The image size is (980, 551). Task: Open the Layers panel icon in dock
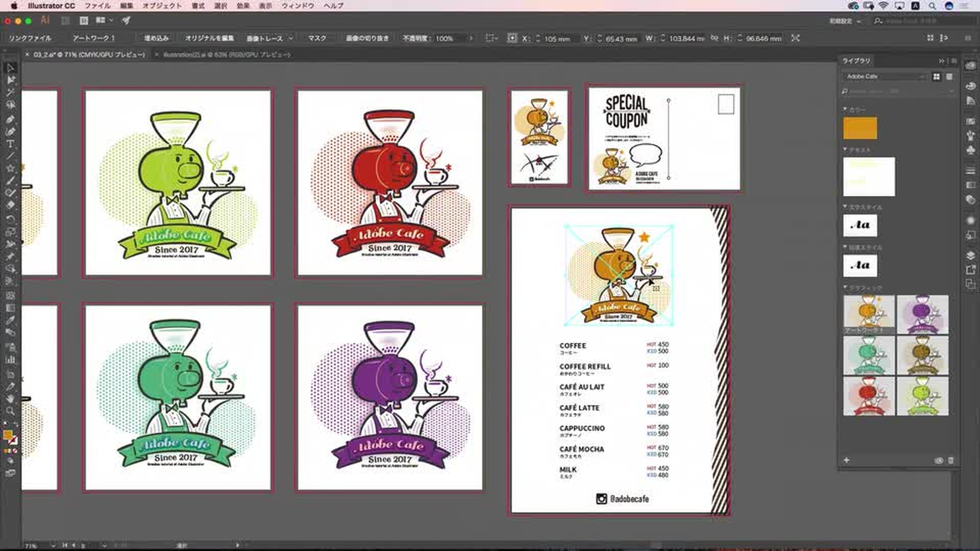pyautogui.click(x=970, y=255)
